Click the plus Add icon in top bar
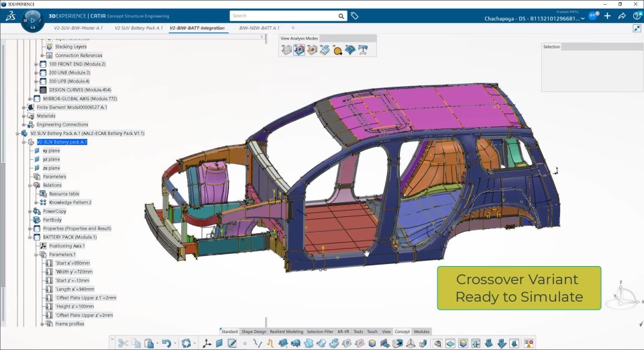 click(x=608, y=16)
